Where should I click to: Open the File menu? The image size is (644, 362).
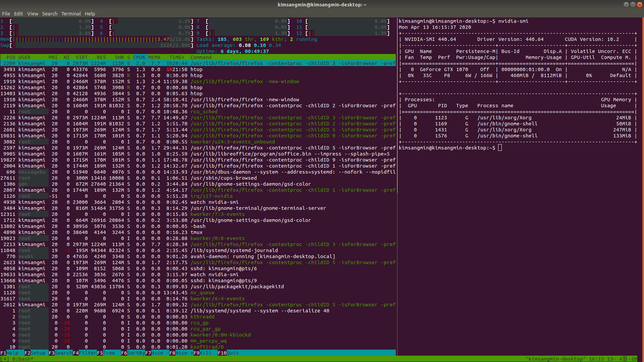pyautogui.click(x=6, y=14)
